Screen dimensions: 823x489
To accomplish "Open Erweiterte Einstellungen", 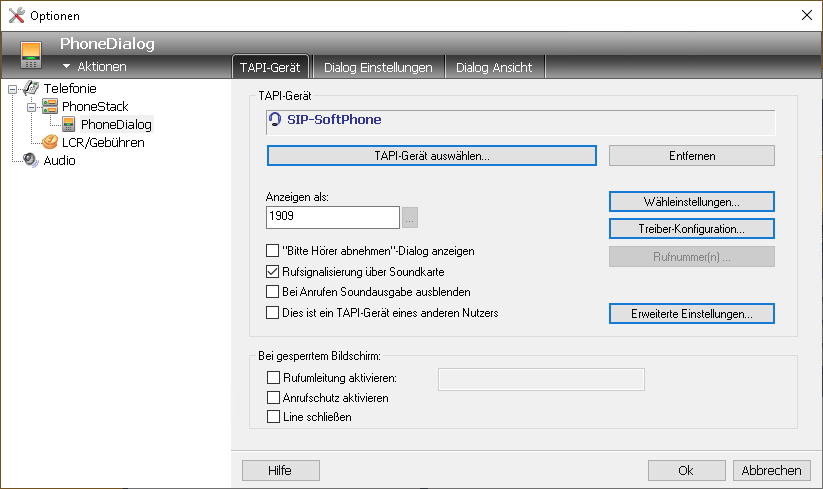I will click(691, 314).
